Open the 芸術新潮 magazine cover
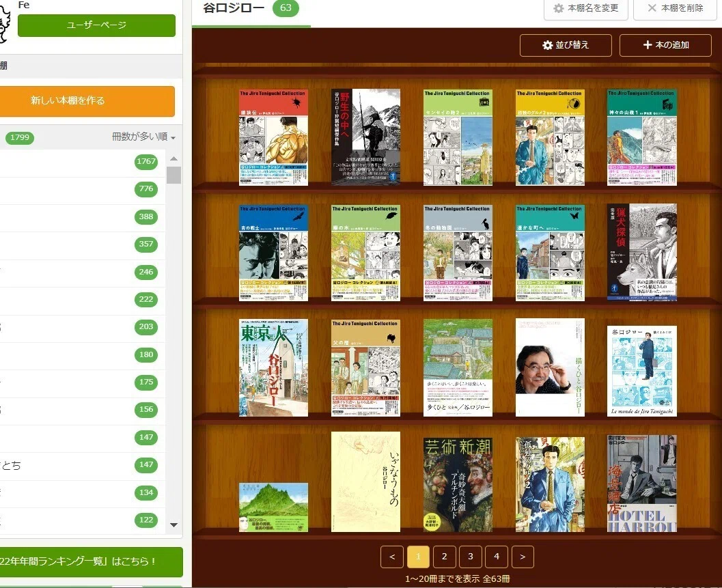This screenshot has width=722, height=588. click(x=458, y=484)
